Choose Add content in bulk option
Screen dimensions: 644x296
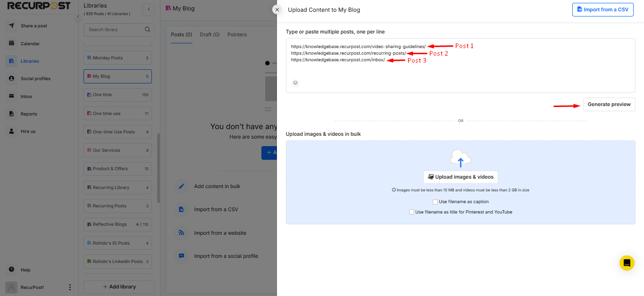[217, 186]
